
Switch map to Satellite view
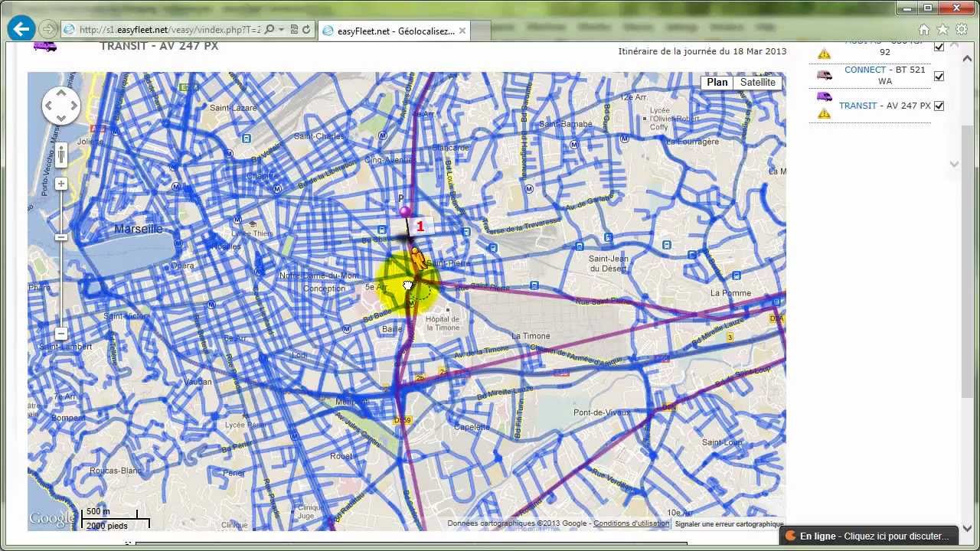[757, 83]
